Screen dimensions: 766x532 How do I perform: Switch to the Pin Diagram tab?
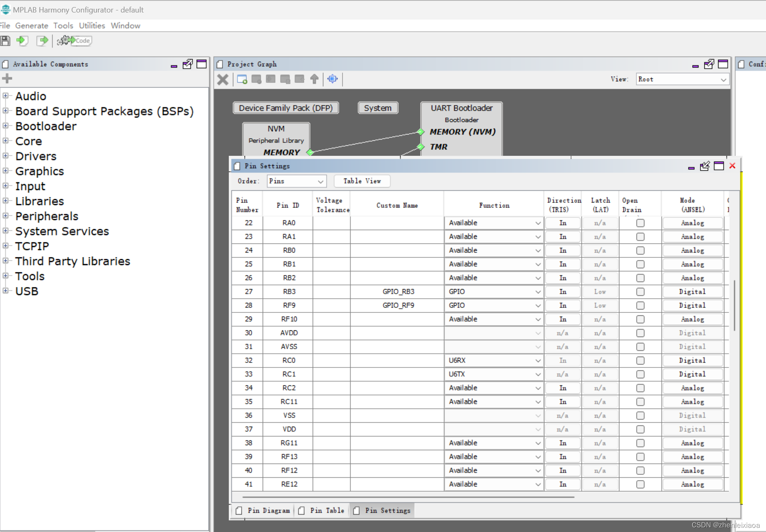pos(263,511)
